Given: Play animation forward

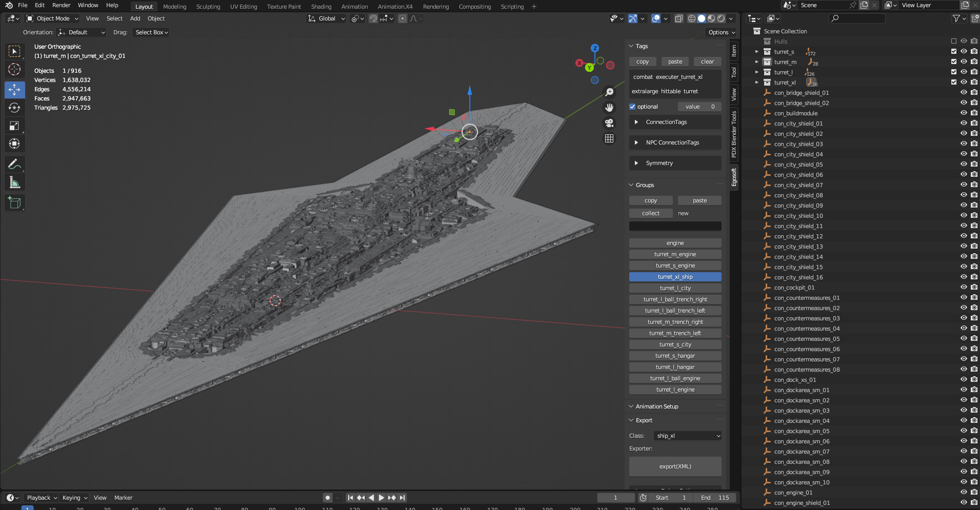Looking at the screenshot, I should [x=382, y=498].
